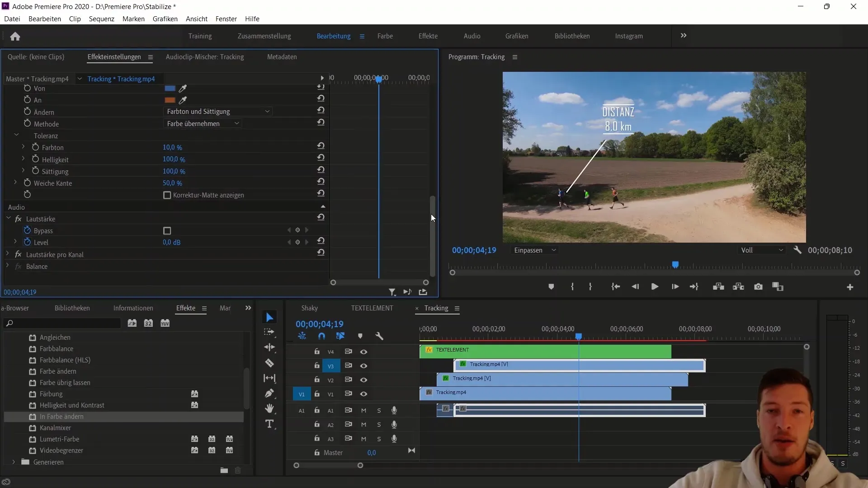Select the Track Select Forward tool
868x488 pixels.
(x=269, y=332)
